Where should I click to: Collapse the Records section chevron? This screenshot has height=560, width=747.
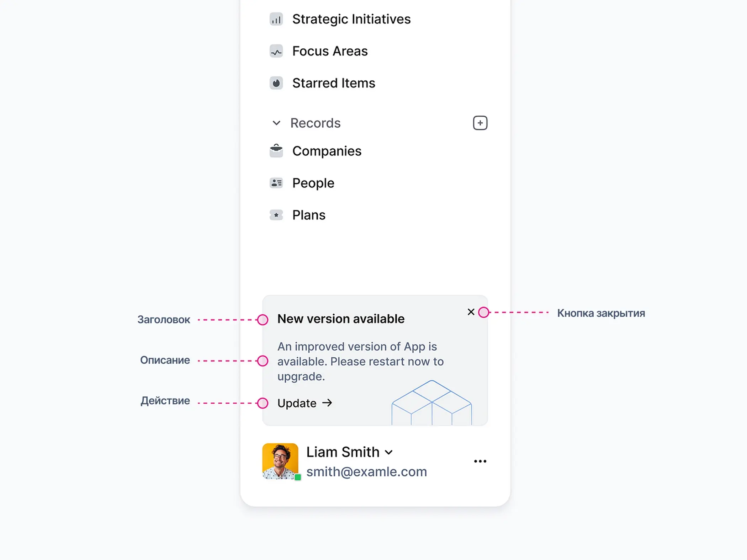click(276, 123)
